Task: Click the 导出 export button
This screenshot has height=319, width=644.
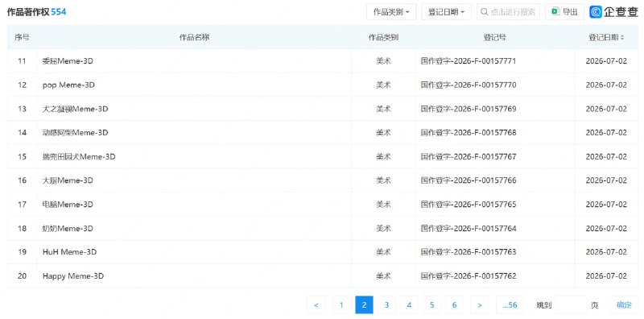Action: pos(564,12)
